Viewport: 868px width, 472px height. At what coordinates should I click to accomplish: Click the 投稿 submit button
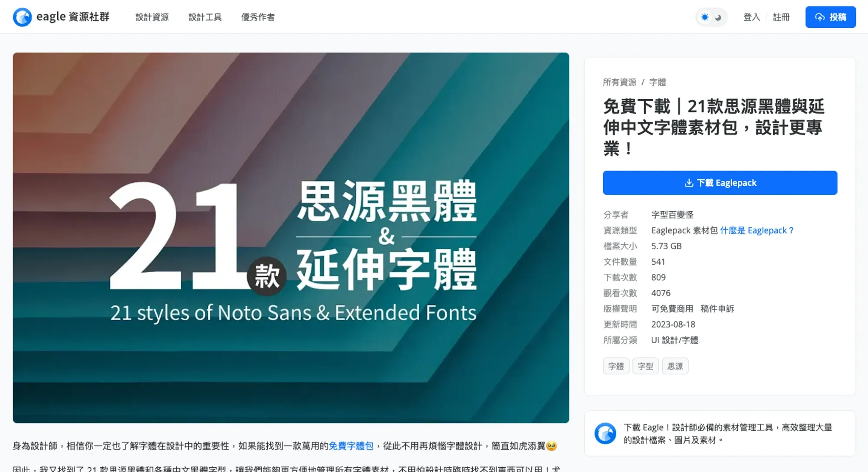coord(831,17)
